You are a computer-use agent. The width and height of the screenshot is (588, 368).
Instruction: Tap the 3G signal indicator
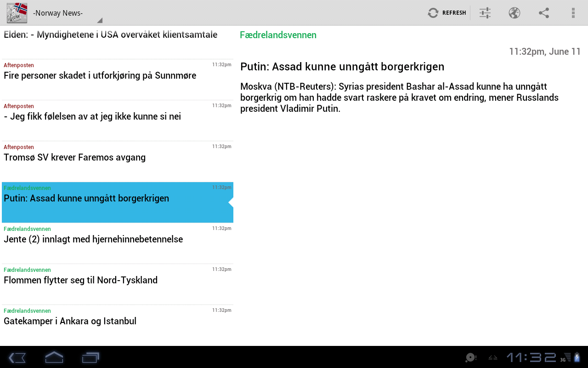tap(565, 357)
